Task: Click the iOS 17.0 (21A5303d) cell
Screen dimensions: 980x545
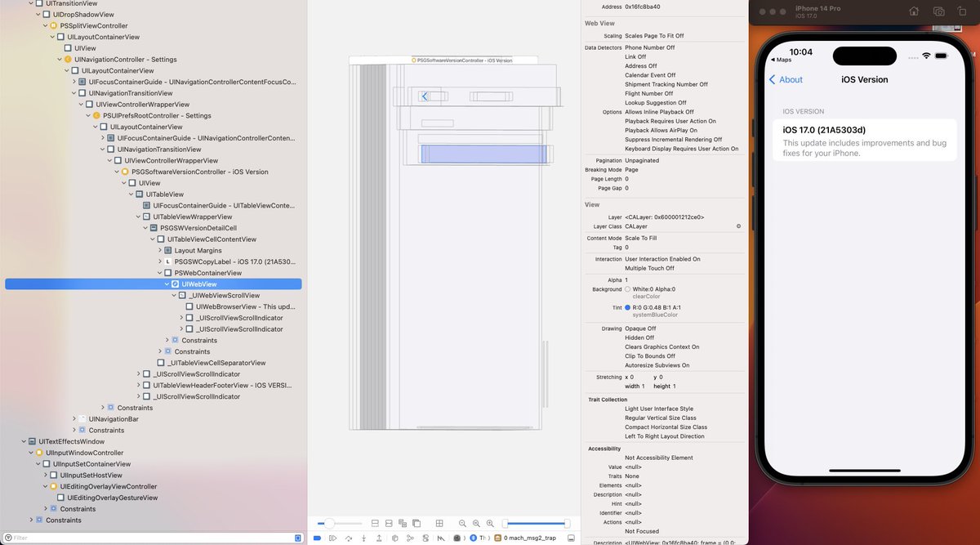Action: click(x=865, y=140)
